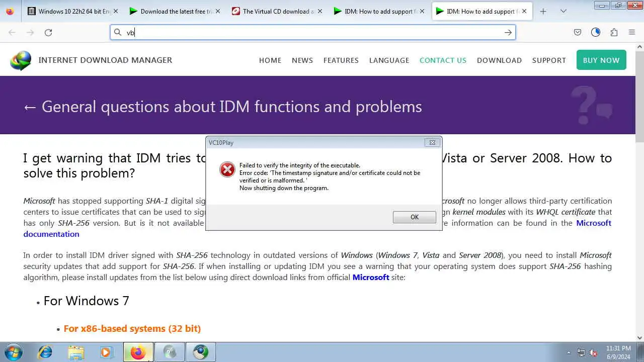Open the Firefox extensions puzzle icon
The height and width of the screenshot is (362, 644).
click(614, 32)
